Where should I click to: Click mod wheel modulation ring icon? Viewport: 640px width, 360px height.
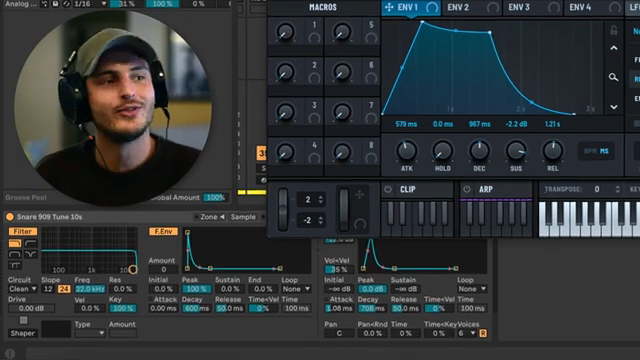pyautogui.click(x=360, y=224)
